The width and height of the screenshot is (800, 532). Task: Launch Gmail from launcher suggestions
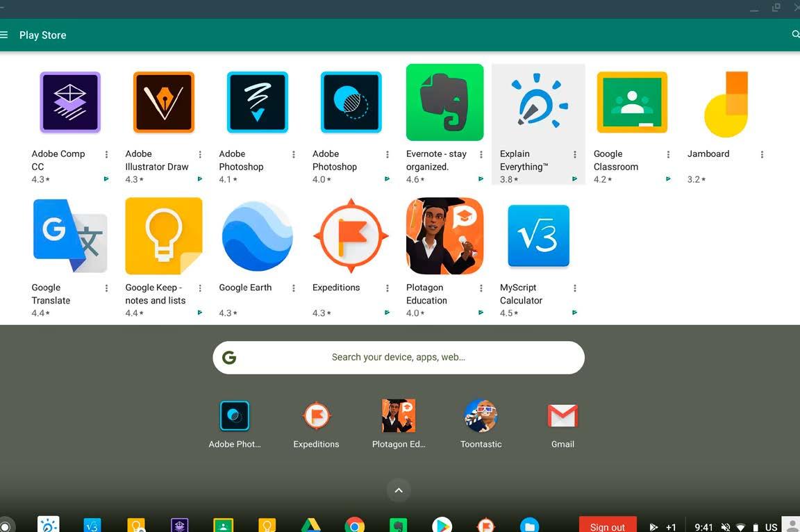click(562, 416)
